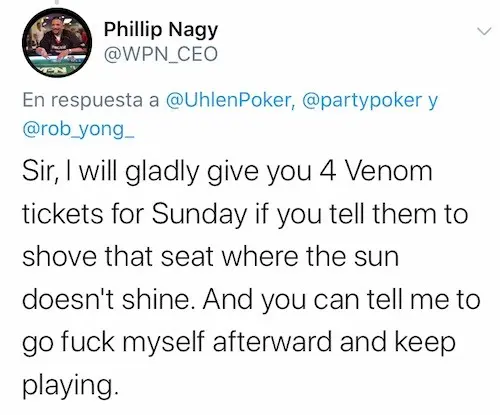
Task: Click the Phillip Nagy display name
Action: pos(161,30)
